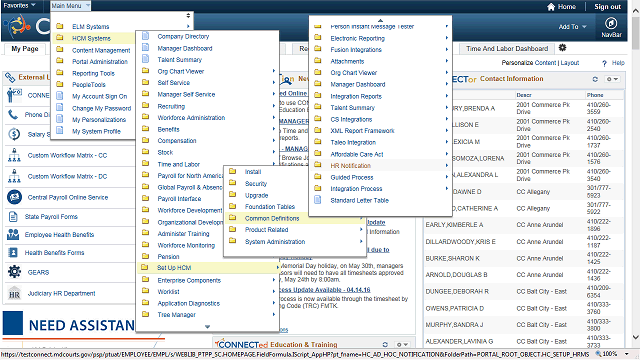This screenshot has height=360, width=640.
Task: Click the Phone column header
Action: [595, 95]
